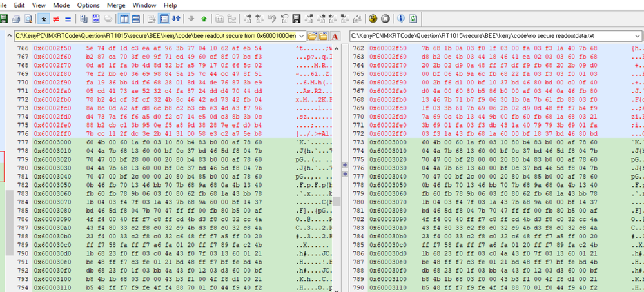The image size is (644, 292).
Task: Click the green Save floppy-disk icon
Action: click(x=3, y=19)
